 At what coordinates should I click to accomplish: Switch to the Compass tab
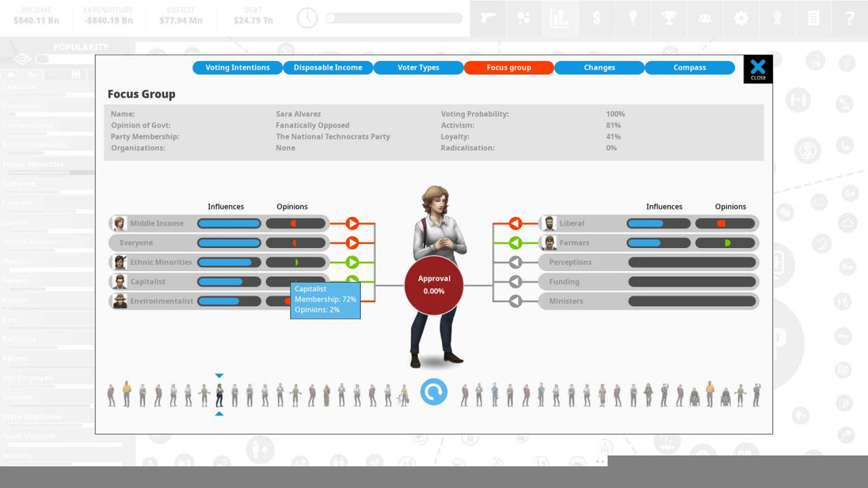click(x=689, y=67)
